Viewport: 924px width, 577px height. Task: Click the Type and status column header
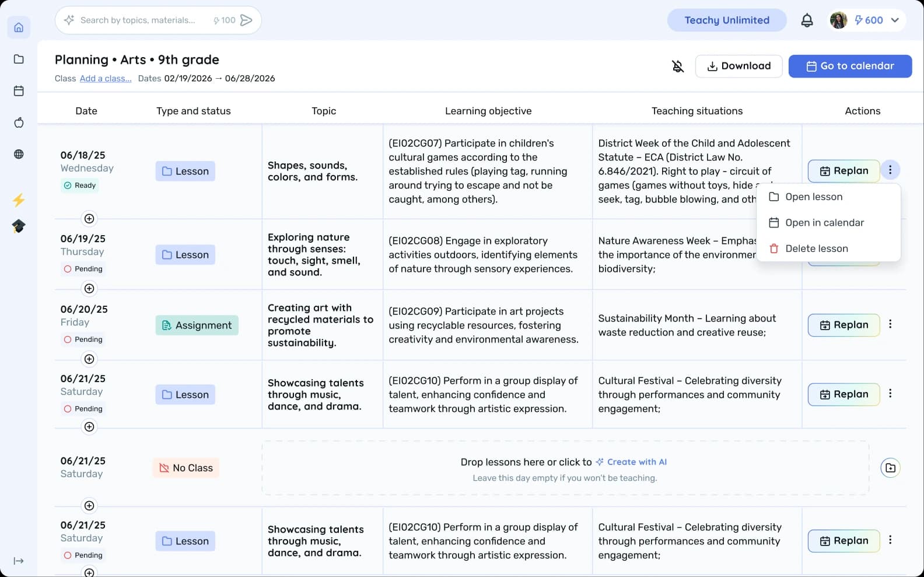pyautogui.click(x=194, y=111)
